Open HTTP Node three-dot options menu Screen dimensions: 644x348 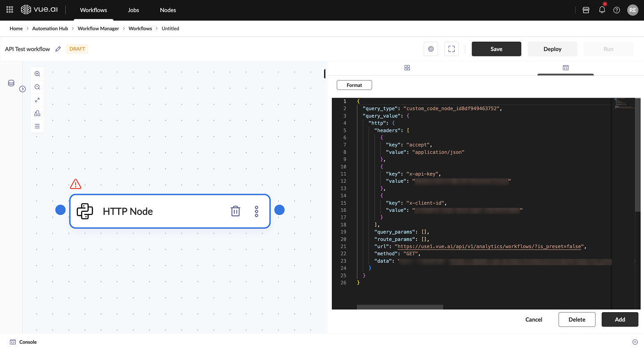tap(257, 211)
